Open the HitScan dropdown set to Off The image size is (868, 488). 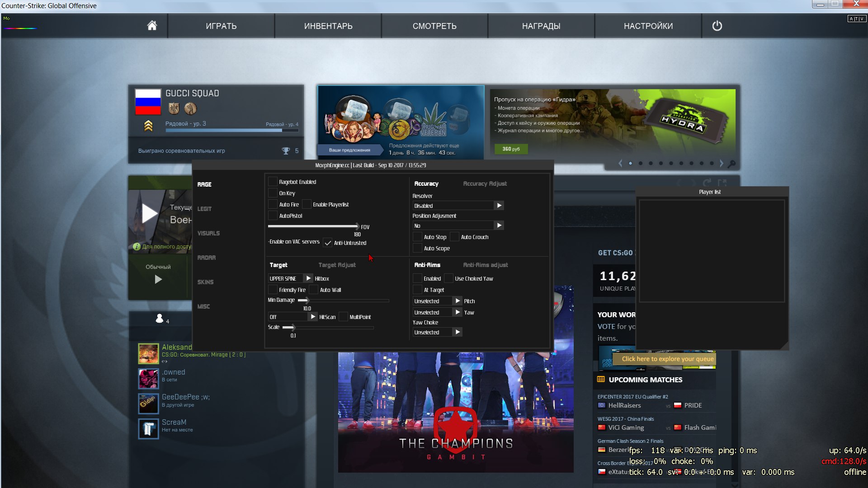pyautogui.click(x=293, y=317)
